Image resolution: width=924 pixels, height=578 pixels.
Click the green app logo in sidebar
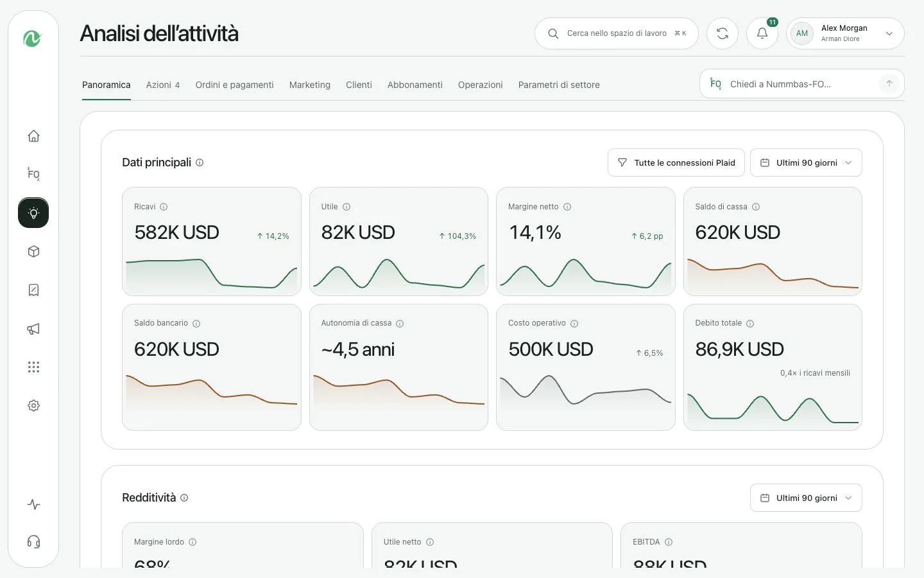tap(32, 39)
